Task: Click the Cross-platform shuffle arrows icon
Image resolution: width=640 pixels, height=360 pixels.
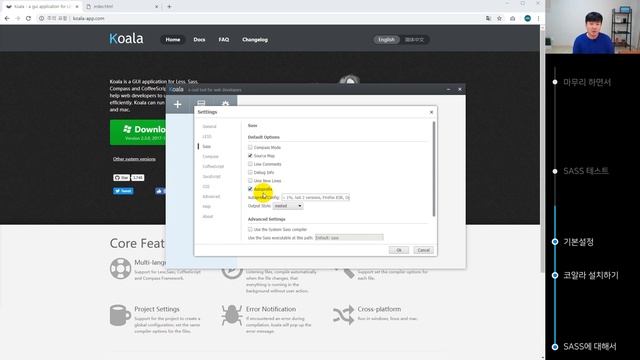Action: pyautogui.click(x=343, y=315)
